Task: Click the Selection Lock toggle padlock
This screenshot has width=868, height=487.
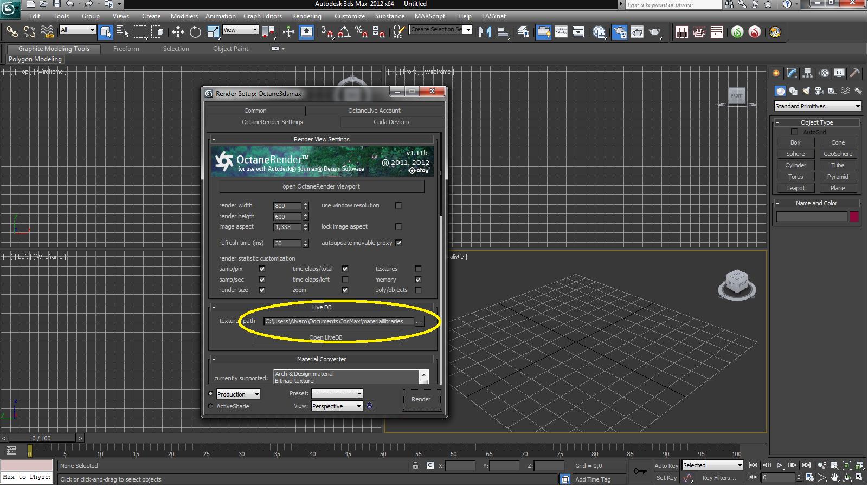Action: (x=416, y=465)
